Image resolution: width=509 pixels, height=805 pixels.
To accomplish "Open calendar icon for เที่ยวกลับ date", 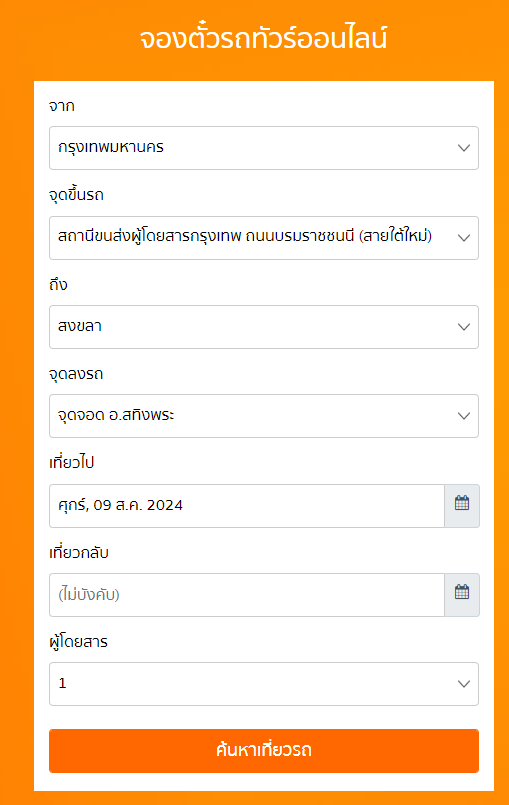I will point(462,595).
